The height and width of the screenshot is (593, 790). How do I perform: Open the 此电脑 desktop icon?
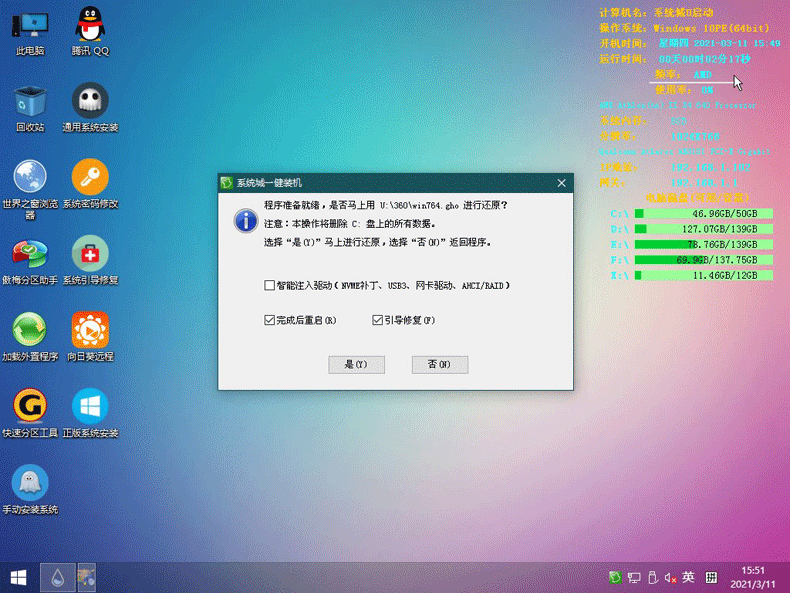click(30, 28)
